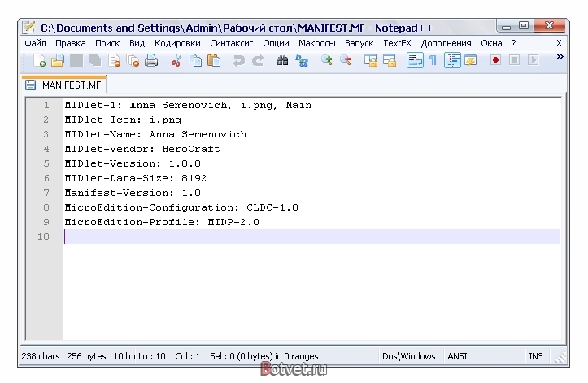The image size is (588, 383).
Task: Click MicroEdition-Profile: MIDP-2.0 line
Action: (162, 222)
